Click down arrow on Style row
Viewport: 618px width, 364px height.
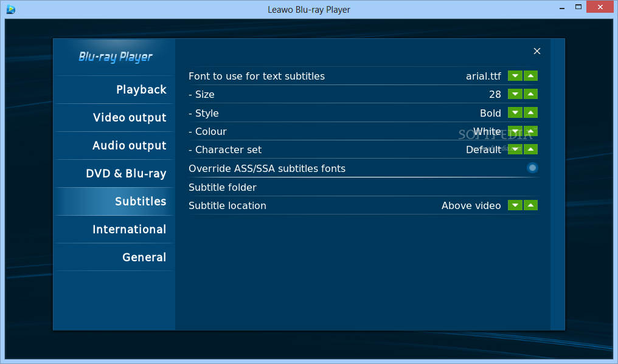tap(515, 112)
